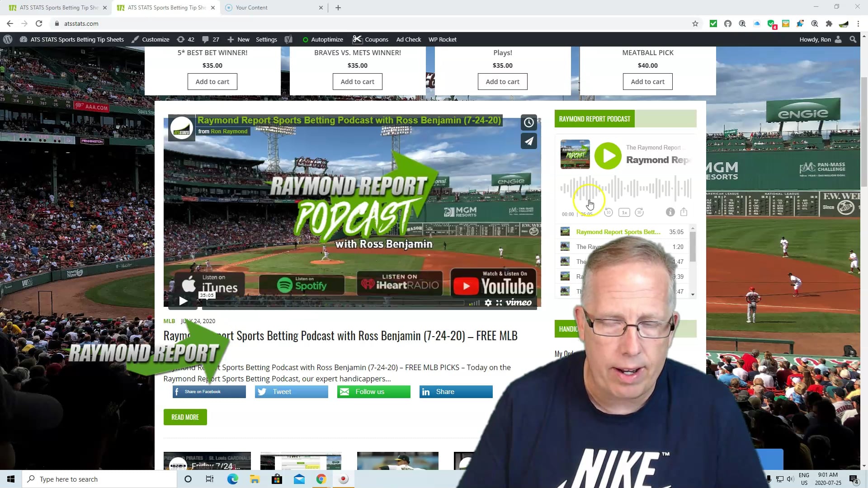Click Vimeo share paper plane icon
Image resolution: width=868 pixels, height=488 pixels.
click(528, 141)
